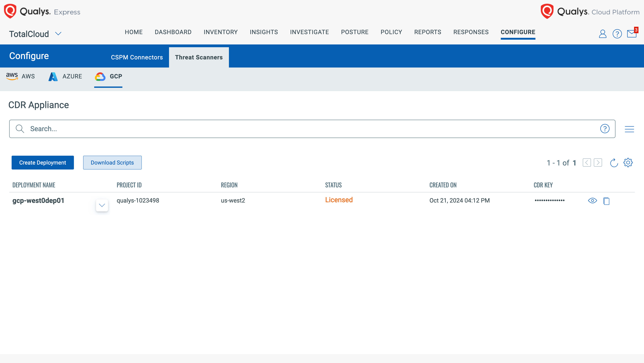Click deployment name gcp-west0dep01
The image size is (644, 363).
pyautogui.click(x=38, y=201)
